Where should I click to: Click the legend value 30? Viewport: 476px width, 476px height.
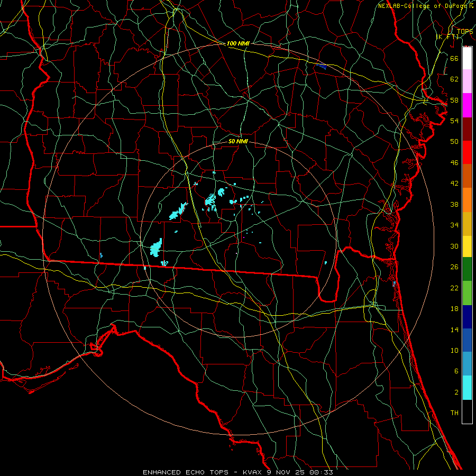454,246
